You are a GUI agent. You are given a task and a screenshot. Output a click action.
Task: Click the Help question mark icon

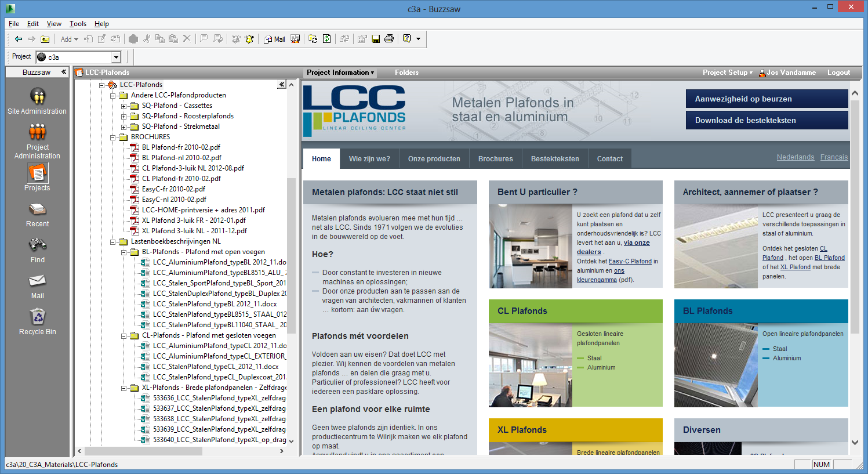coord(407,39)
